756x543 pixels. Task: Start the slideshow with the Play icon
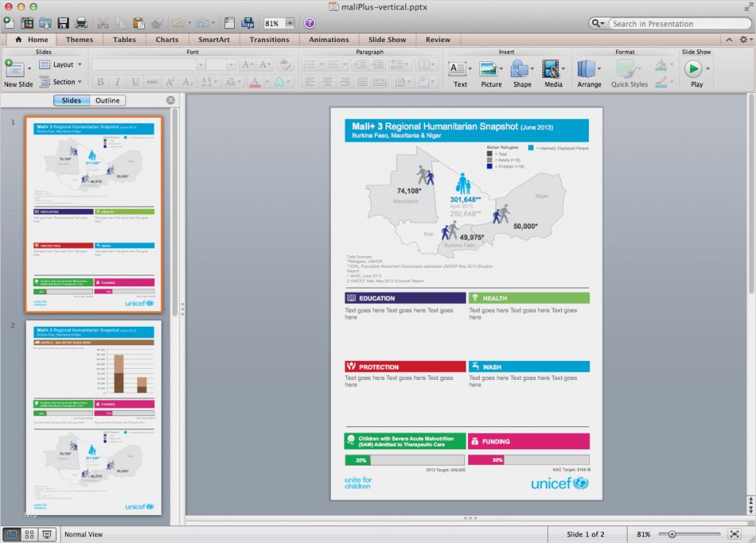click(695, 70)
